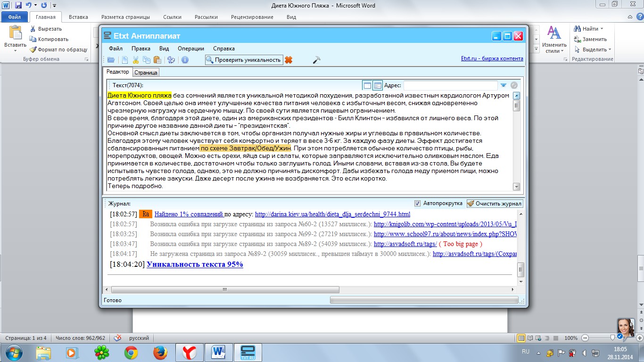Viewport: 644px width, 362px height.
Task: Click Word zoom percentage 100%
Action: coord(571,338)
